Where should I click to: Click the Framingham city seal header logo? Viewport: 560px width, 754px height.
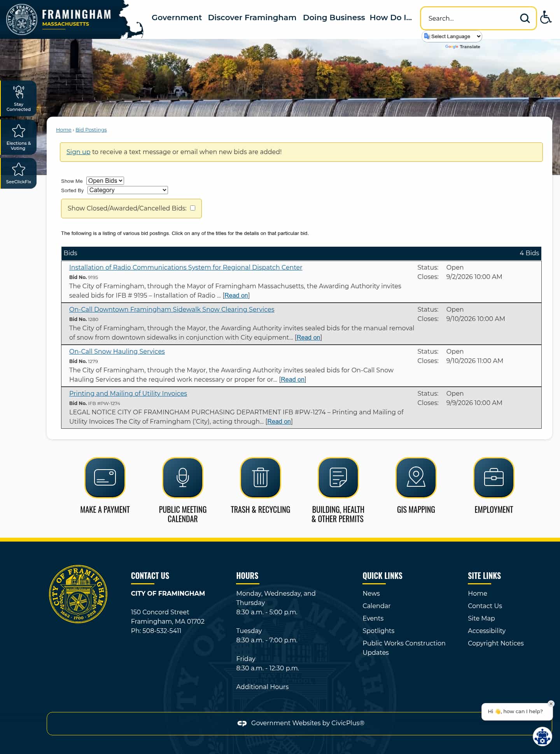click(22, 19)
